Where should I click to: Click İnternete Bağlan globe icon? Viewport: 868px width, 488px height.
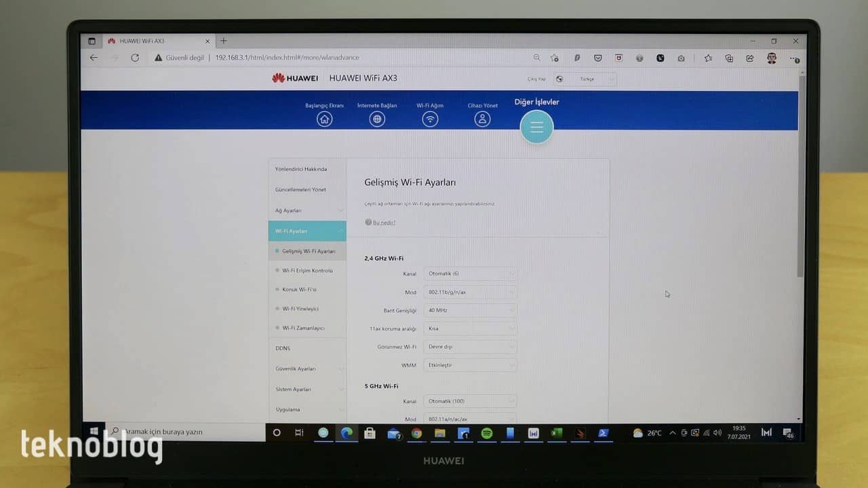click(377, 119)
